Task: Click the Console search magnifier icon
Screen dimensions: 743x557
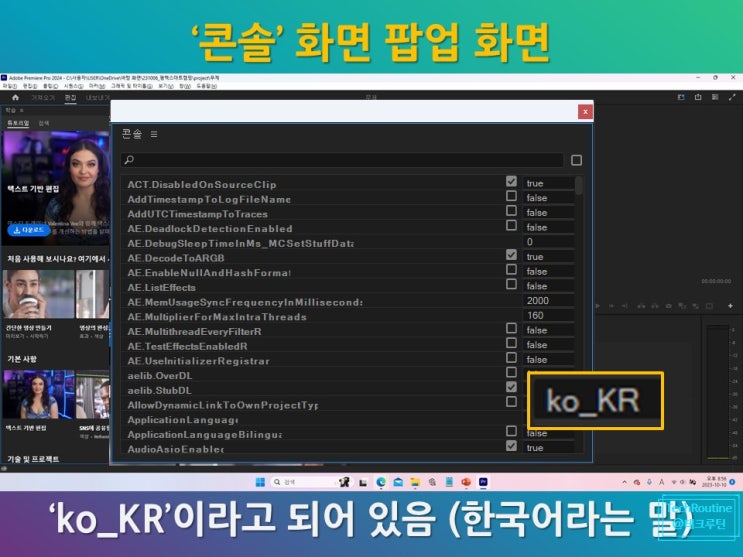Action: 129,160
